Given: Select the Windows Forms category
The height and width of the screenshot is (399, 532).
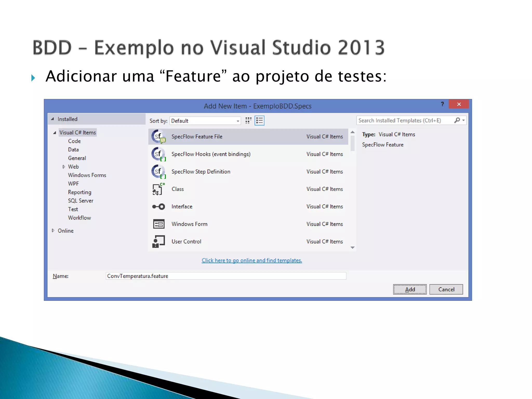Looking at the screenshot, I should click(x=87, y=175).
